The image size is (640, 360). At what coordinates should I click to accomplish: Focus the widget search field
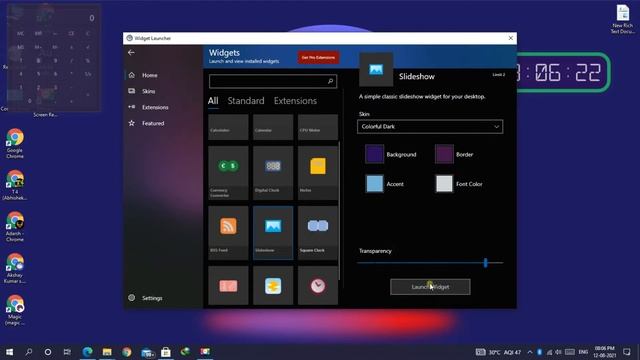click(x=273, y=81)
